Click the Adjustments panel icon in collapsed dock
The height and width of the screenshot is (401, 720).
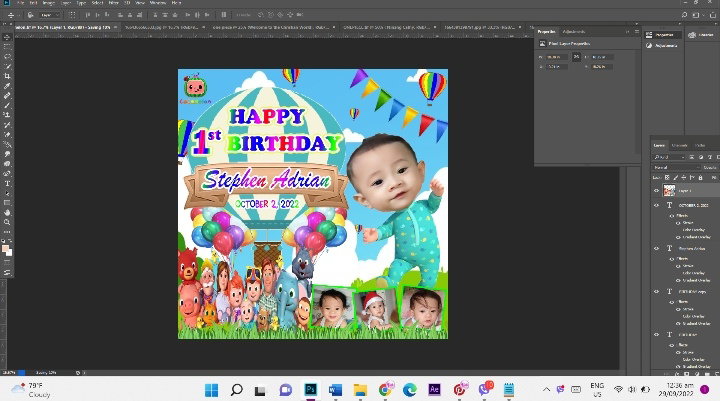pos(649,45)
